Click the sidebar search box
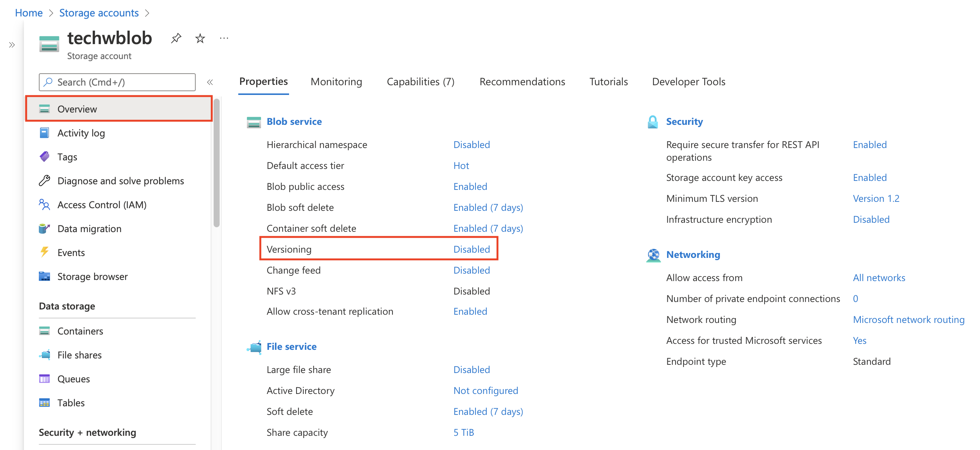The image size is (980, 450). click(x=117, y=82)
